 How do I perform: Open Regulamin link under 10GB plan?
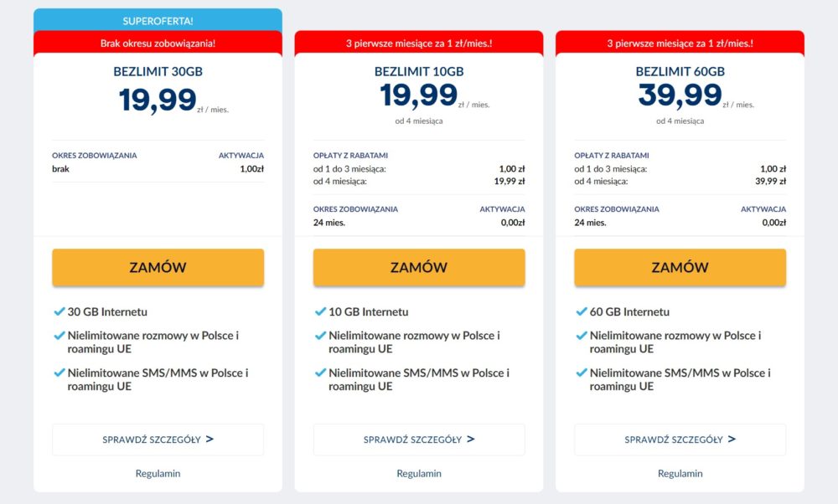click(x=419, y=474)
